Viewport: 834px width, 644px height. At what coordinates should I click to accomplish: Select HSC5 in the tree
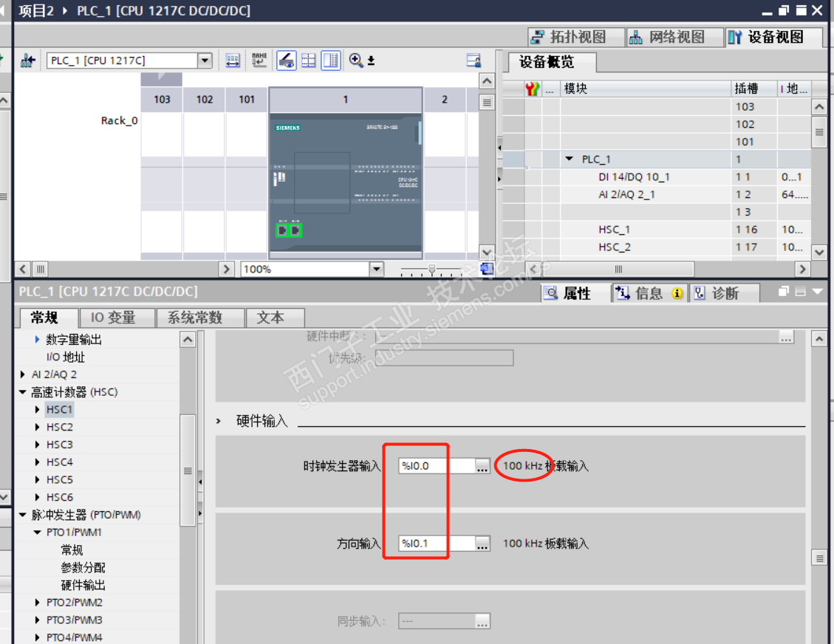coord(60,479)
